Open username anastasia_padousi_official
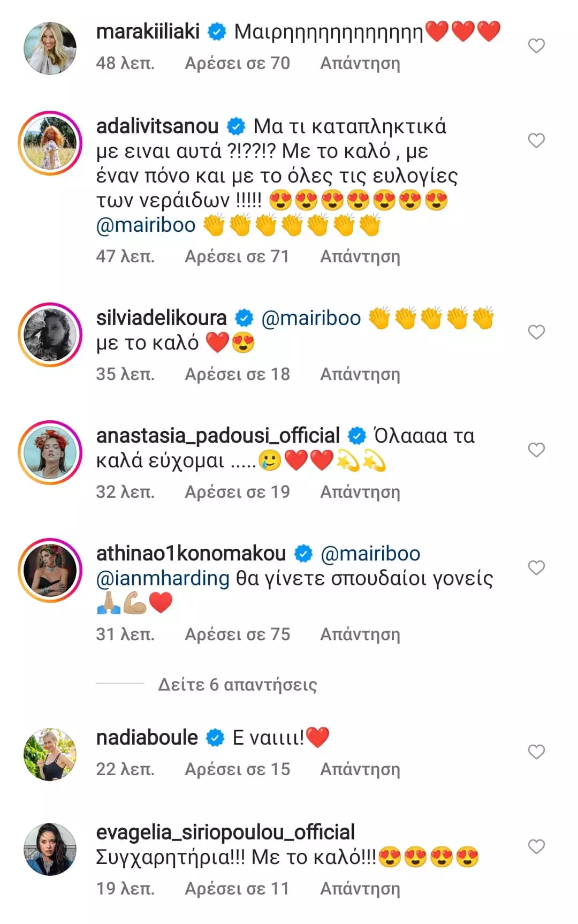 pos(218,436)
